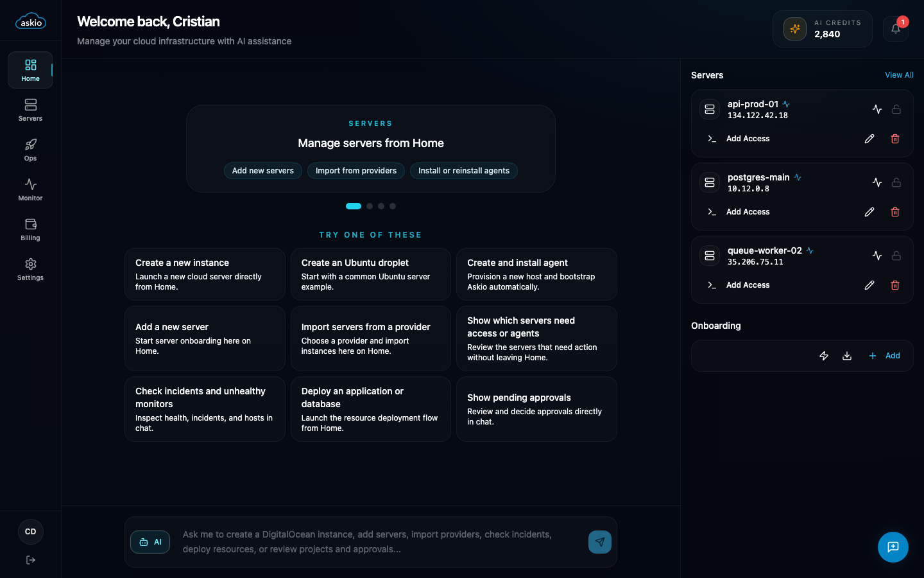Click the IP address 10.12.0.8
924x578 pixels.
point(748,189)
